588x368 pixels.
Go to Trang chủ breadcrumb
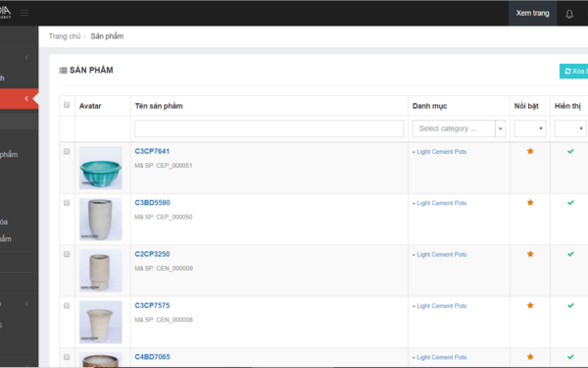tap(65, 36)
